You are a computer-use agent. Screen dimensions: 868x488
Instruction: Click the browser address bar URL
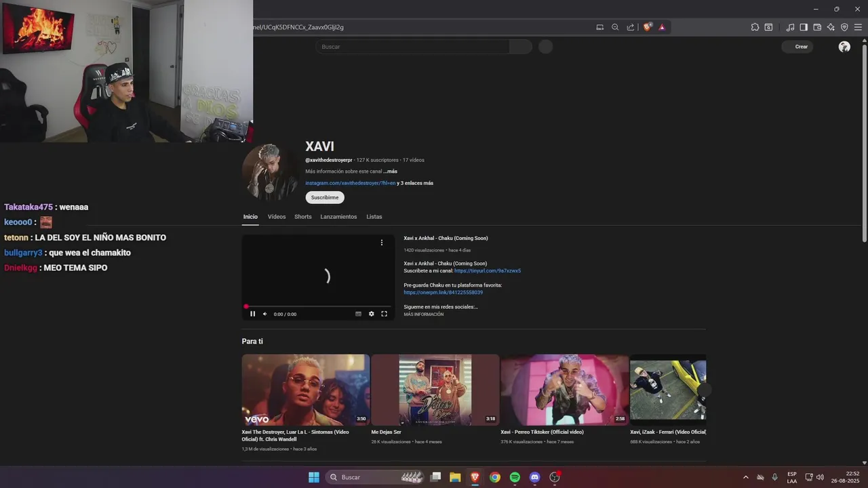pos(298,27)
